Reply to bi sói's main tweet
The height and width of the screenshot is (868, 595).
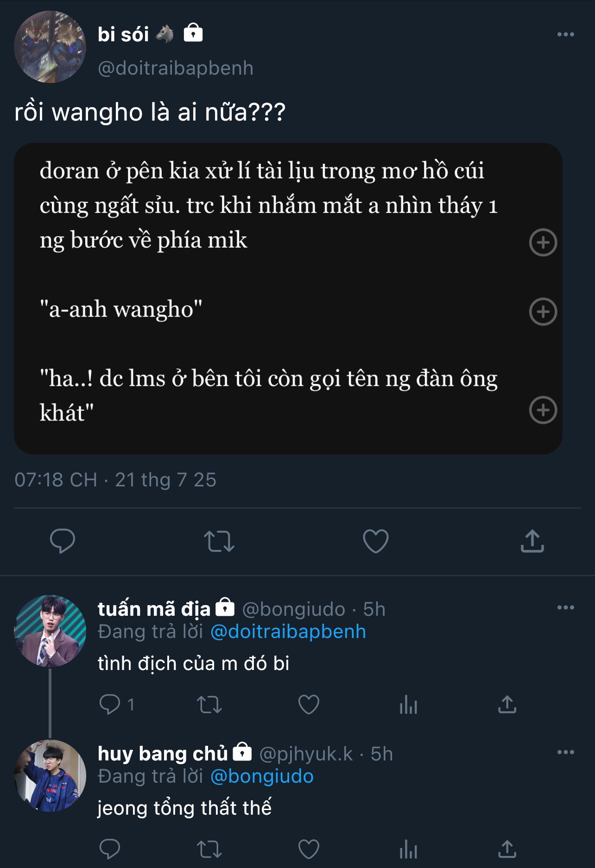(x=62, y=541)
